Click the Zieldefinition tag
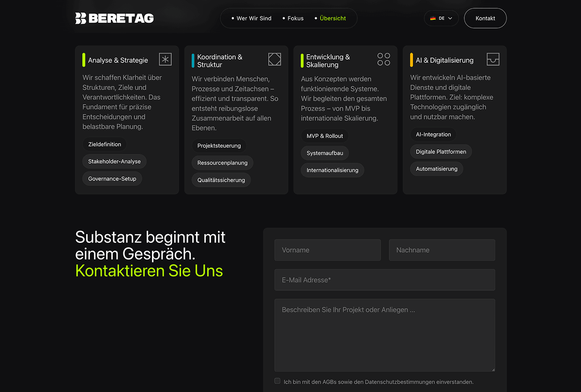581x392 pixels. 105,144
